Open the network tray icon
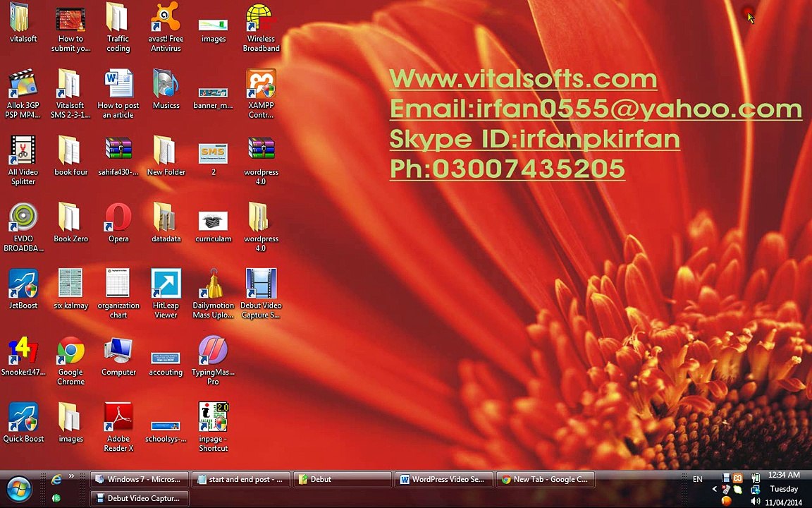 coord(755,489)
